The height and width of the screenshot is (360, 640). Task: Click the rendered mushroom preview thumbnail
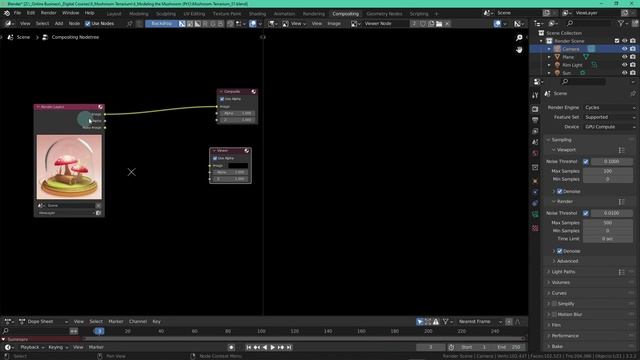click(x=69, y=167)
